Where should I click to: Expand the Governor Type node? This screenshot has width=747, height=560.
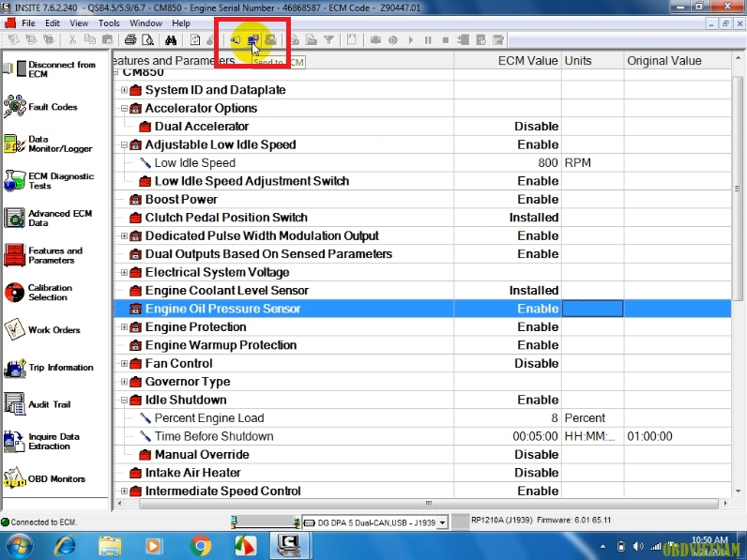pos(124,382)
